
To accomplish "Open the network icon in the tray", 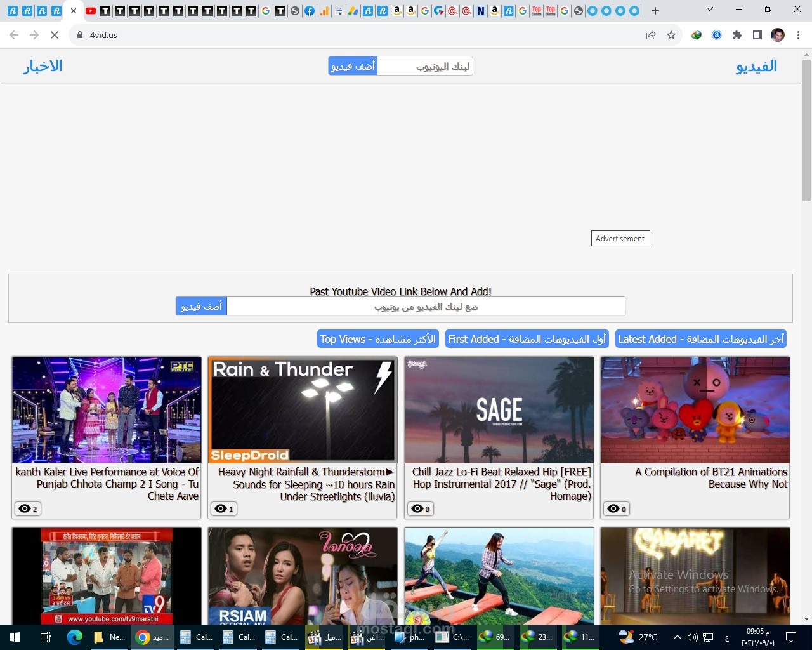I will pos(708,637).
